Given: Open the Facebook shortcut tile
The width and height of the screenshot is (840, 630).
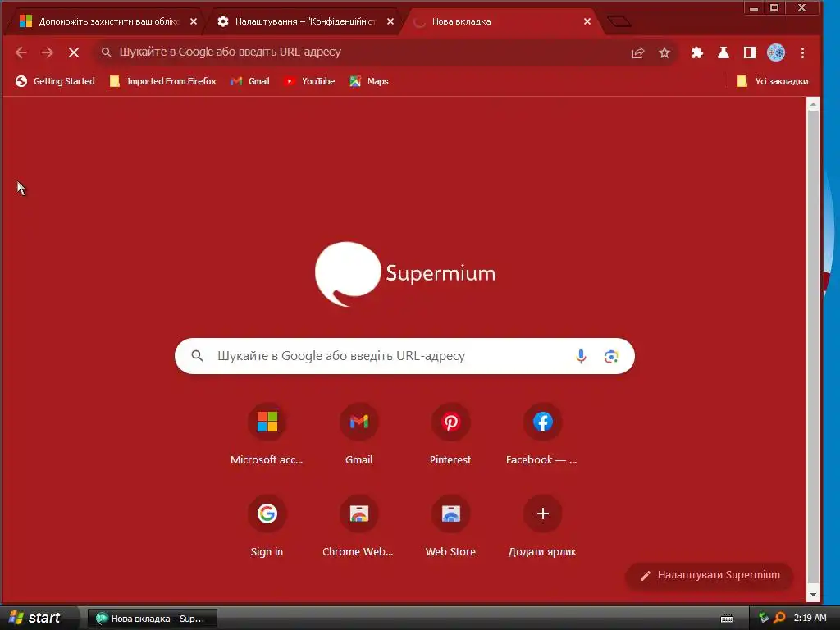Looking at the screenshot, I should tap(542, 435).
